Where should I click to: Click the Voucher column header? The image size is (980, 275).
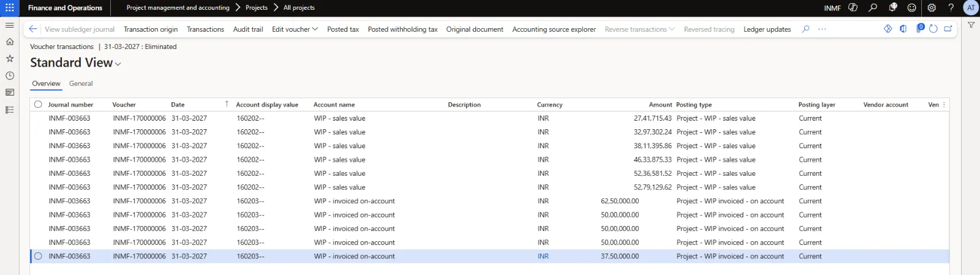124,105
